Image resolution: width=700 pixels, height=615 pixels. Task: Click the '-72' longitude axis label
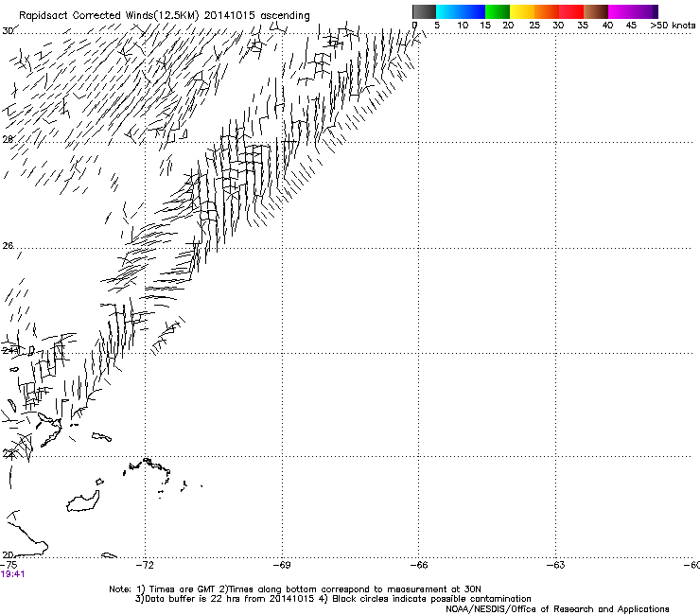click(145, 565)
